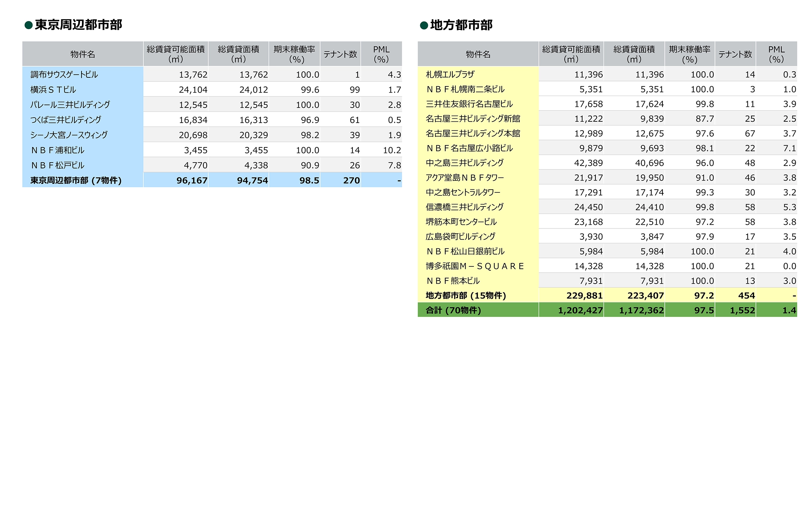
Task: Click the 10.2 PML value for ＮＢＦ浦和ビル
Action: (392, 150)
